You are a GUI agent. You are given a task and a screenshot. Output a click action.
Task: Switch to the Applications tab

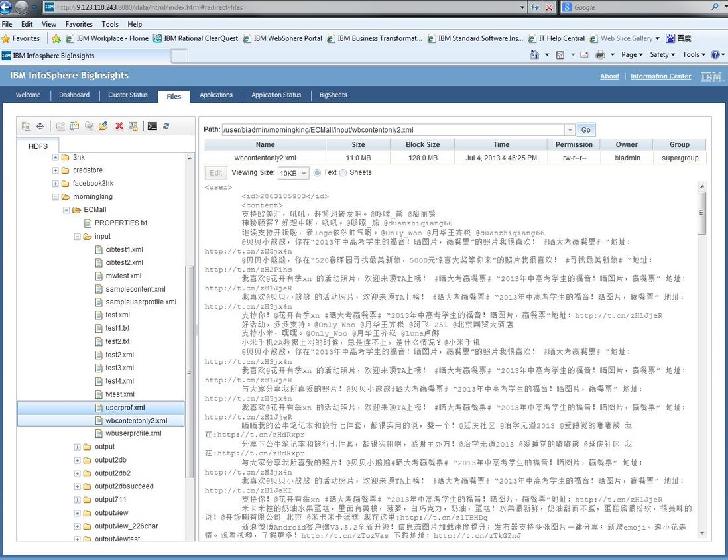[216, 95]
